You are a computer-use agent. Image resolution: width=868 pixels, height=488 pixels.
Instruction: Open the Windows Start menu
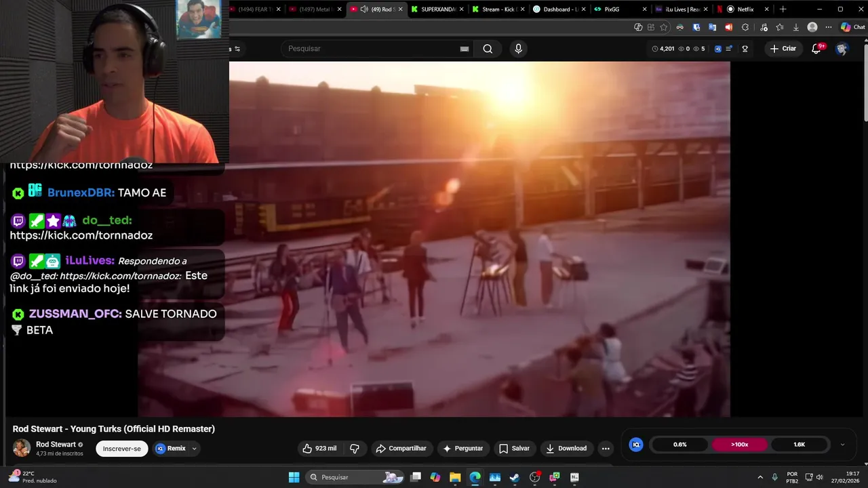(x=294, y=477)
